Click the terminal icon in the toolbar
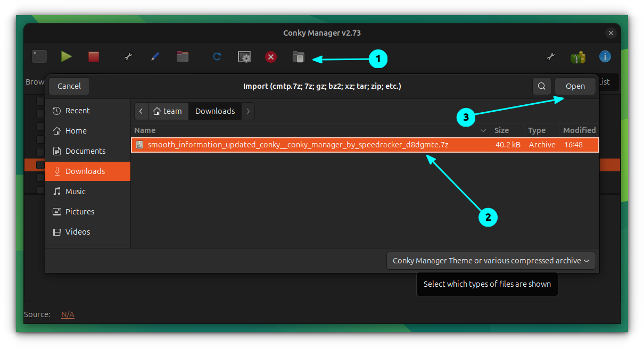Screen dimensions: 644x349 click(x=39, y=56)
